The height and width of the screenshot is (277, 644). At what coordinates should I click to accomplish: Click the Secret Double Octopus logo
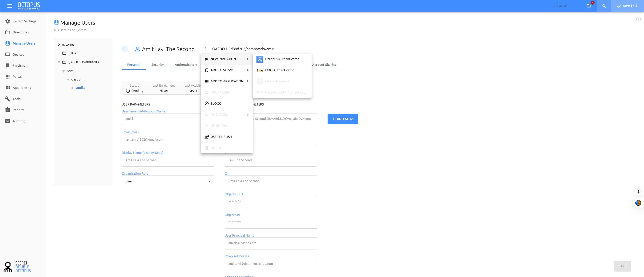(x=17, y=267)
